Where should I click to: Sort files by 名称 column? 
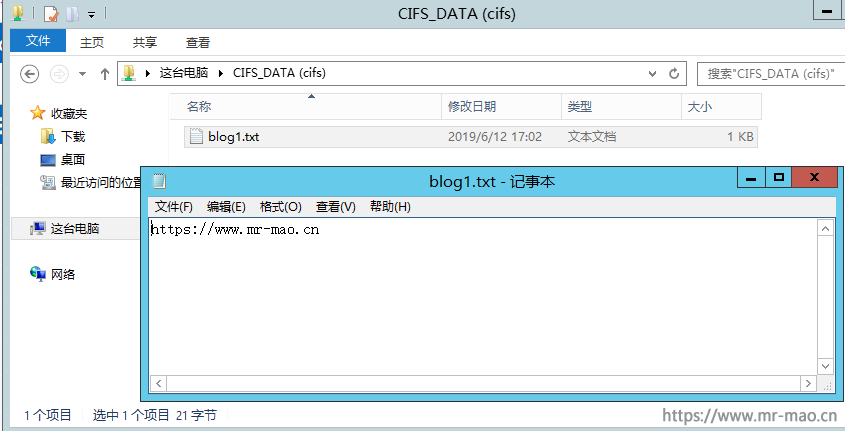(306, 107)
